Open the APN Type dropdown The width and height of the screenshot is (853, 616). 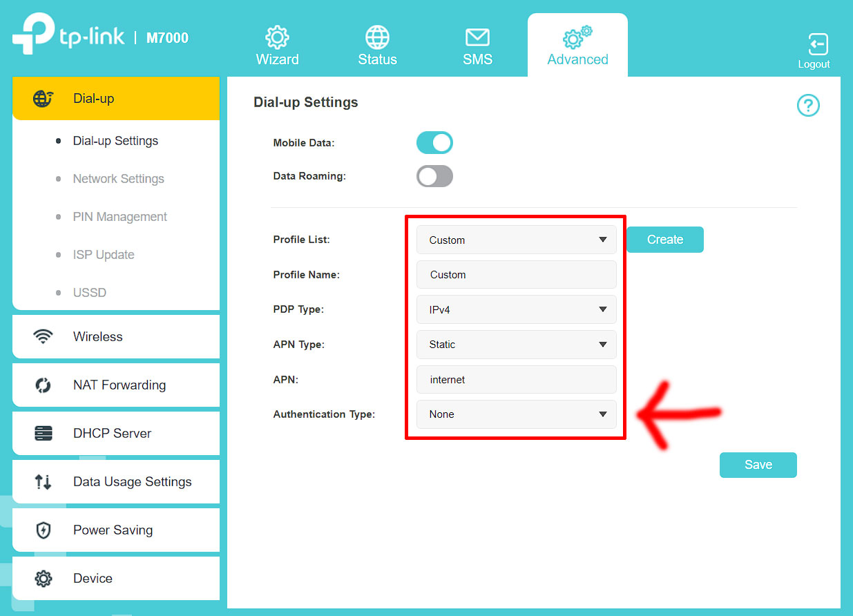(x=516, y=345)
